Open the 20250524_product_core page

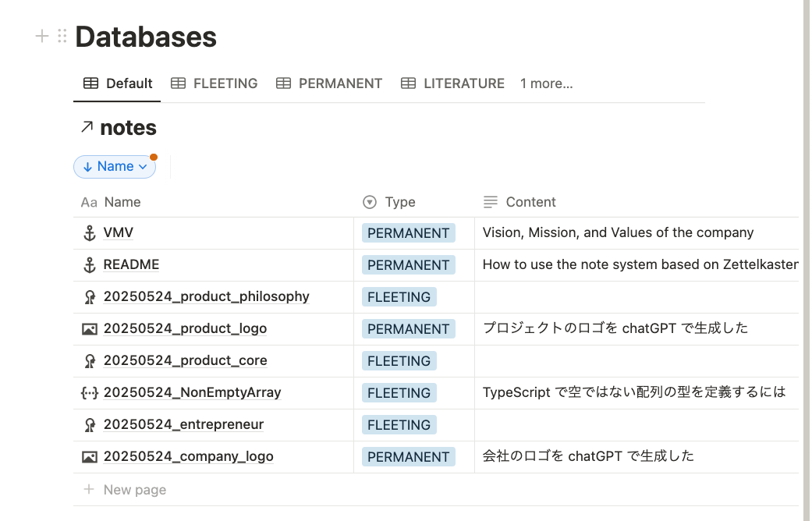185,361
